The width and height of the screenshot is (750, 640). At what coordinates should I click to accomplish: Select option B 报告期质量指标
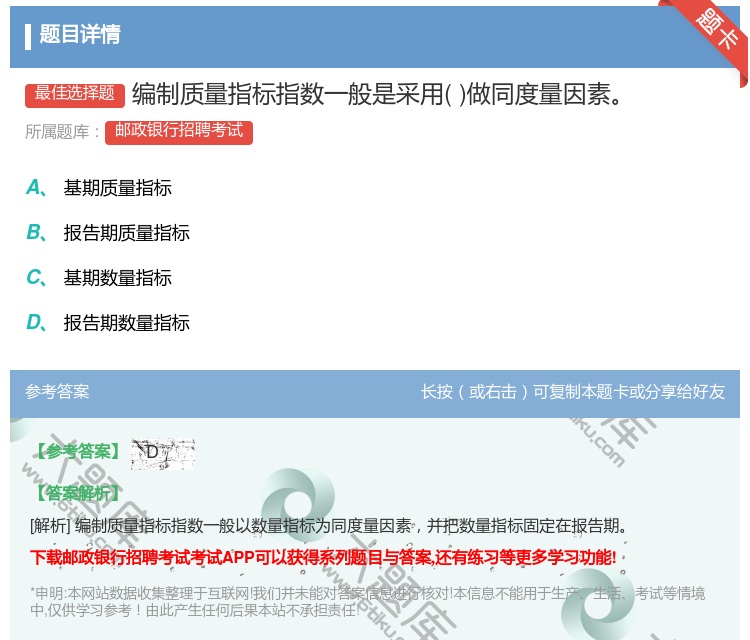(108, 233)
